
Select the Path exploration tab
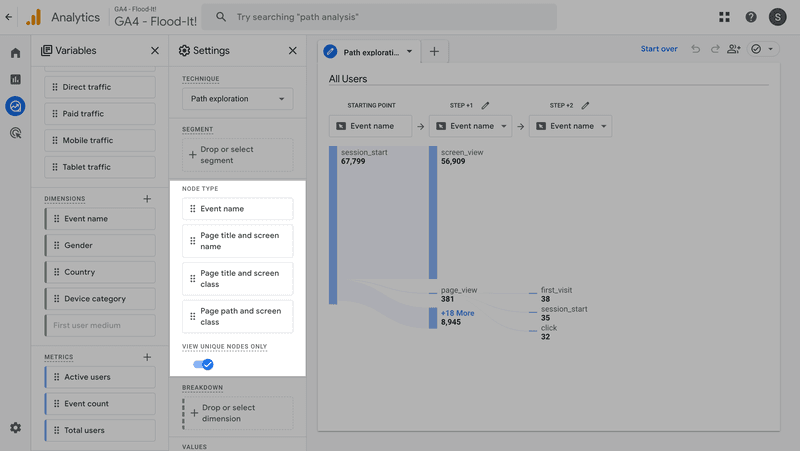point(369,51)
